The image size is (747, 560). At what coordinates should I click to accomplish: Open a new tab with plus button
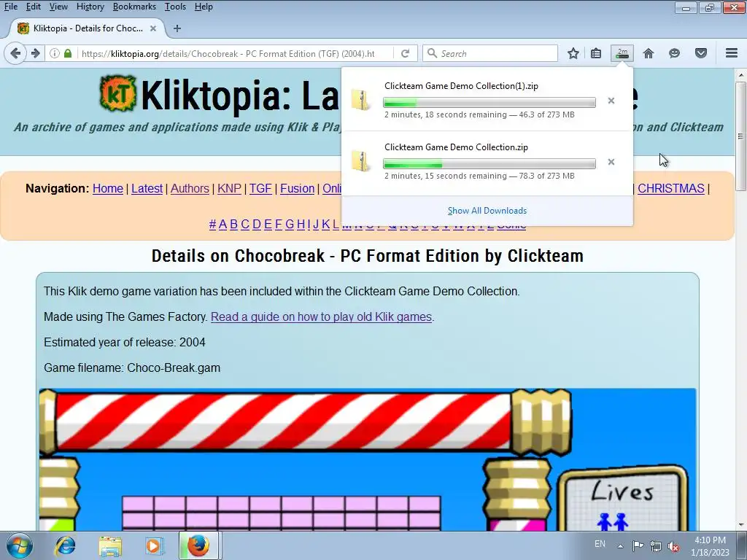(x=177, y=28)
